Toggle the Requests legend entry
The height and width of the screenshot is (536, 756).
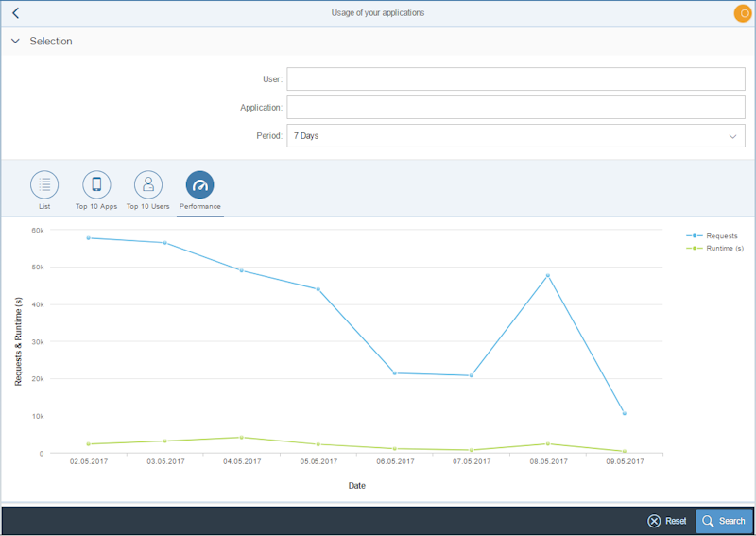point(712,236)
